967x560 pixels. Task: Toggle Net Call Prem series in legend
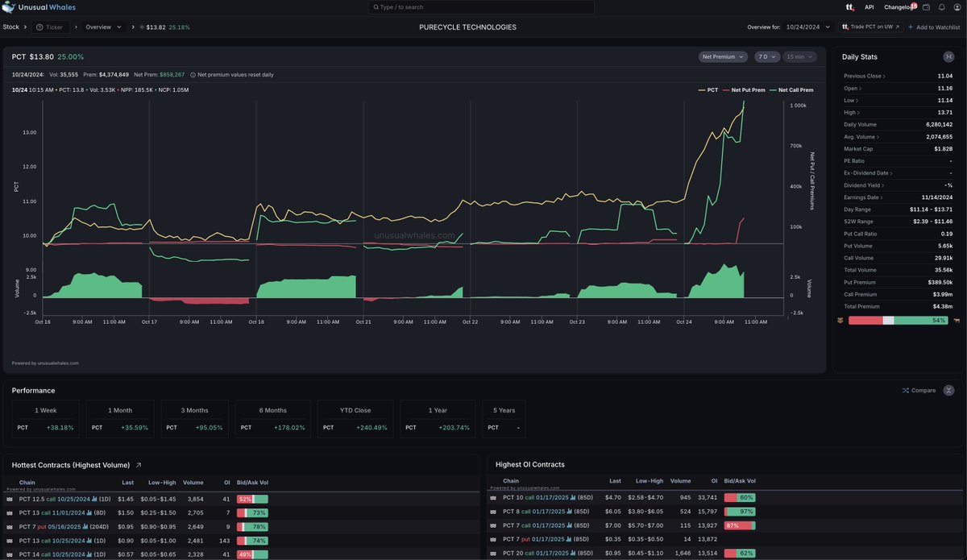click(x=791, y=90)
